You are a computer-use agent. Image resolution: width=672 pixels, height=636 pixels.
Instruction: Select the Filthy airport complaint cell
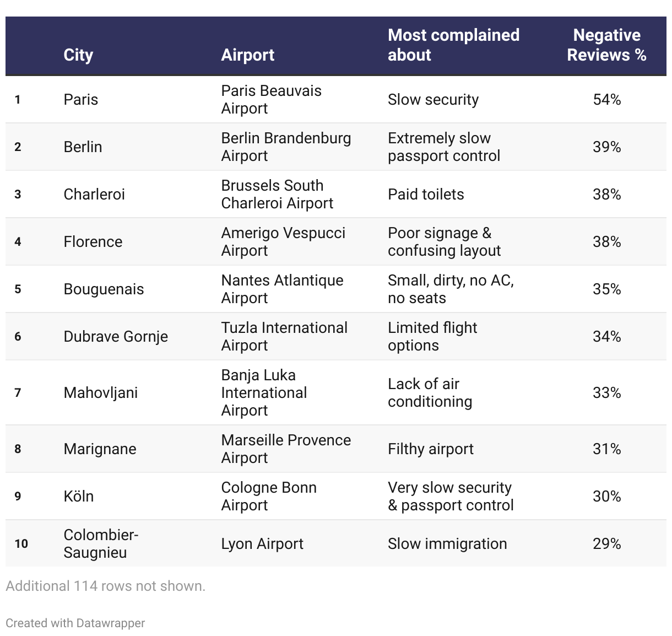tap(431, 449)
